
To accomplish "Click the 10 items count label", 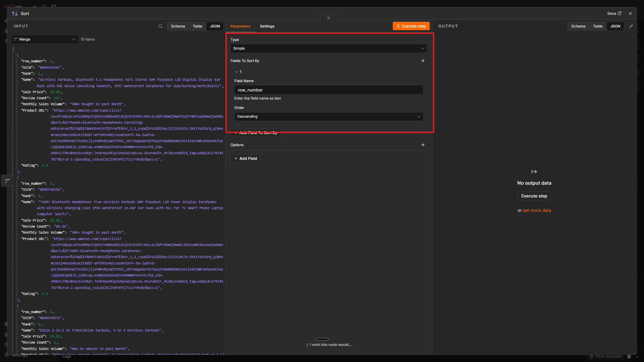I will click(x=88, y=39).
